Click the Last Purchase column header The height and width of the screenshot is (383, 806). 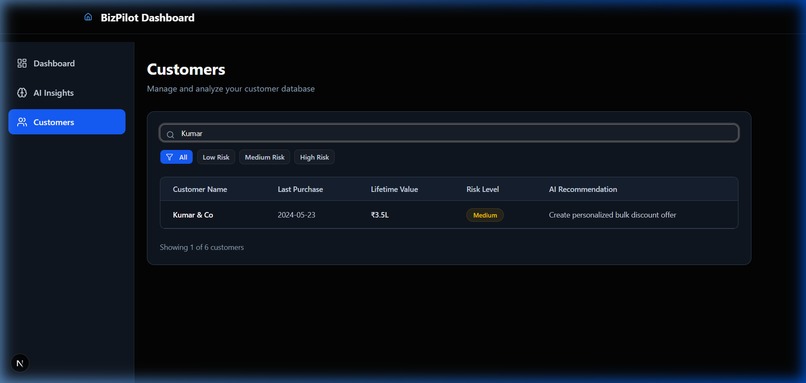(300, 189)
